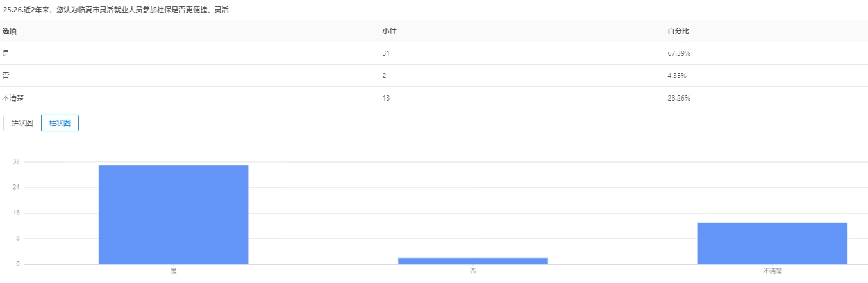Screen dimensions: 868x283
Task: Click the 4.35% percentage cell
Action: [x=677, y=76]
